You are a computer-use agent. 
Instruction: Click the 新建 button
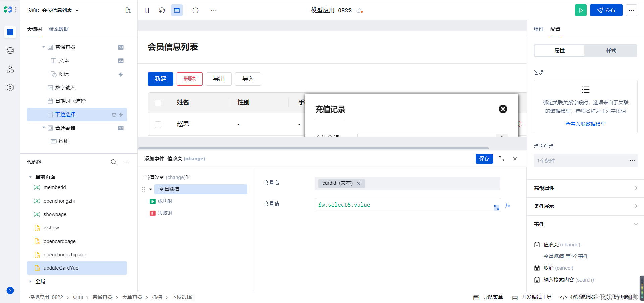coord(160,79)
